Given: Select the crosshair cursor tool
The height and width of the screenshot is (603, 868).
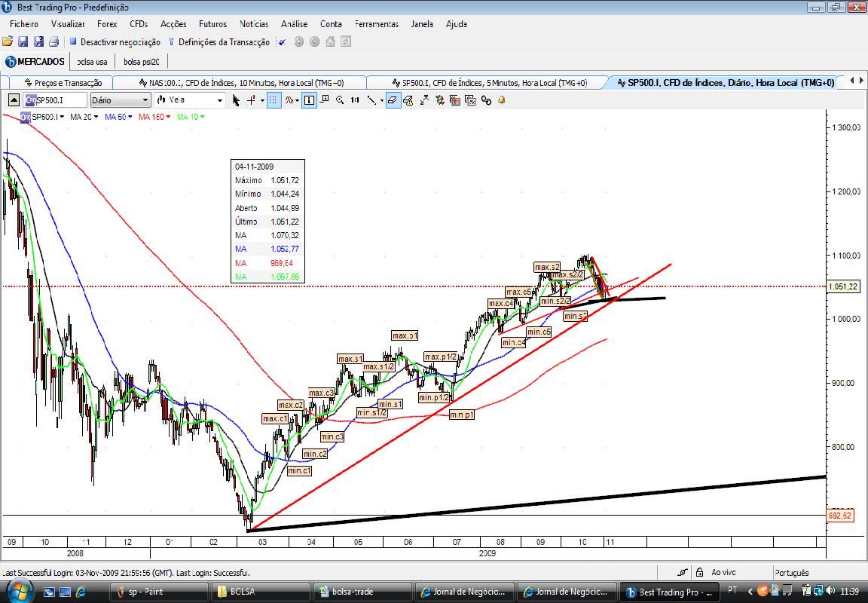Looking at the screenshot, I should (x=252, y=100).
